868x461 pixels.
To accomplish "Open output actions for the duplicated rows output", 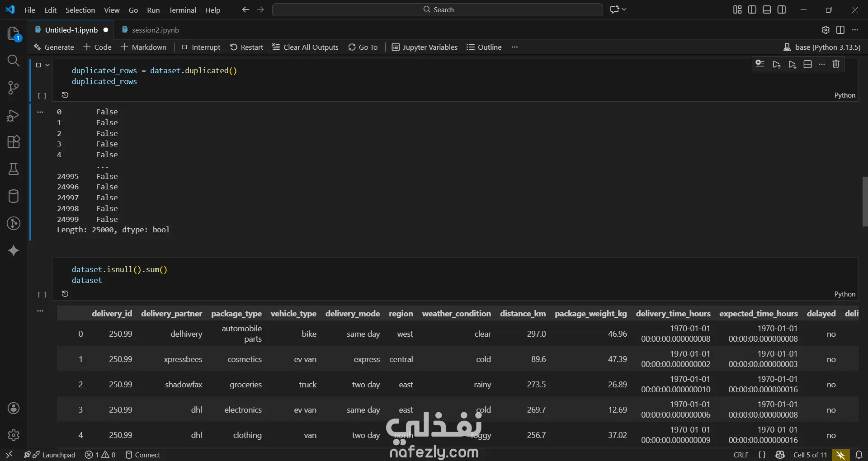I will (40, 112).
